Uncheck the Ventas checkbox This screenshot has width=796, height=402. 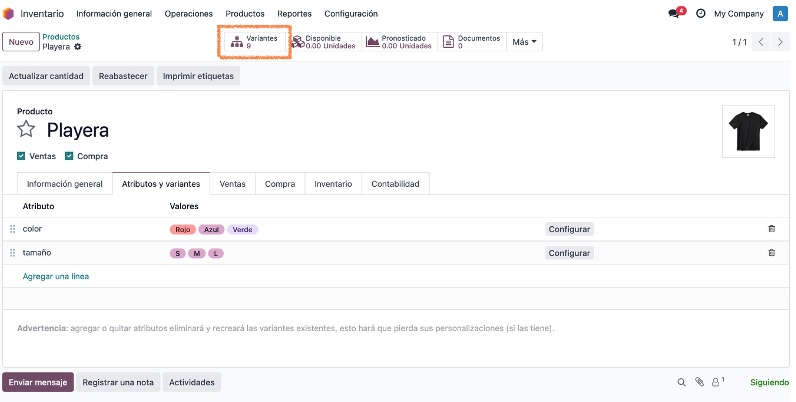21,156
